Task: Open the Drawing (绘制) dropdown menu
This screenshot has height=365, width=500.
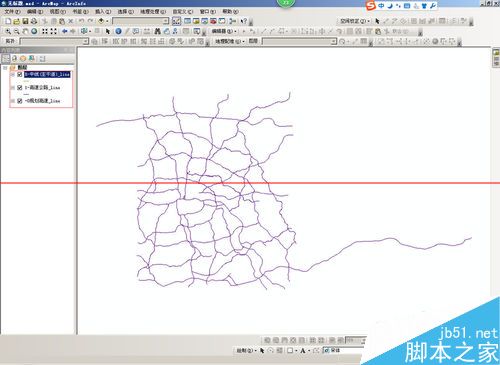Action: point(246,350)
